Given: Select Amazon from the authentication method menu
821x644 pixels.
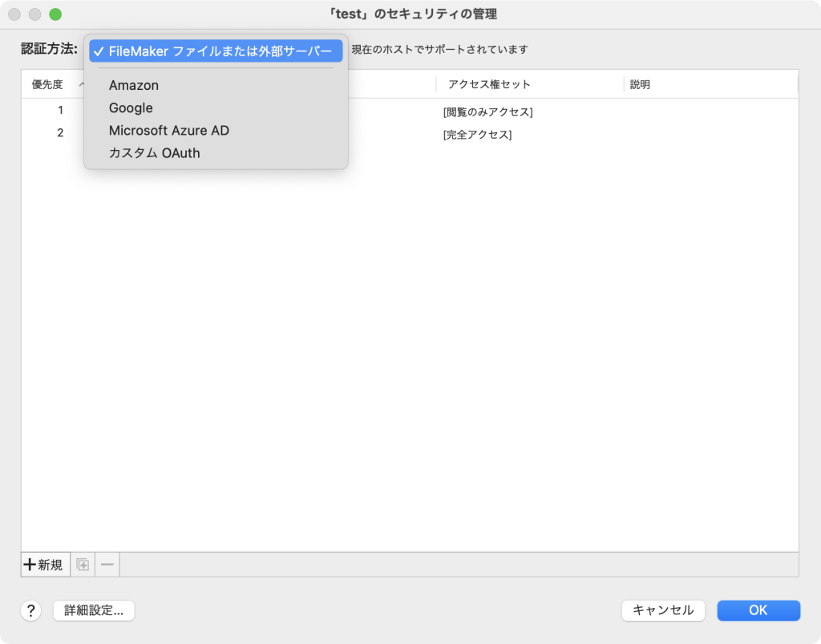Looking at the screenshot, I should [134, 85].
